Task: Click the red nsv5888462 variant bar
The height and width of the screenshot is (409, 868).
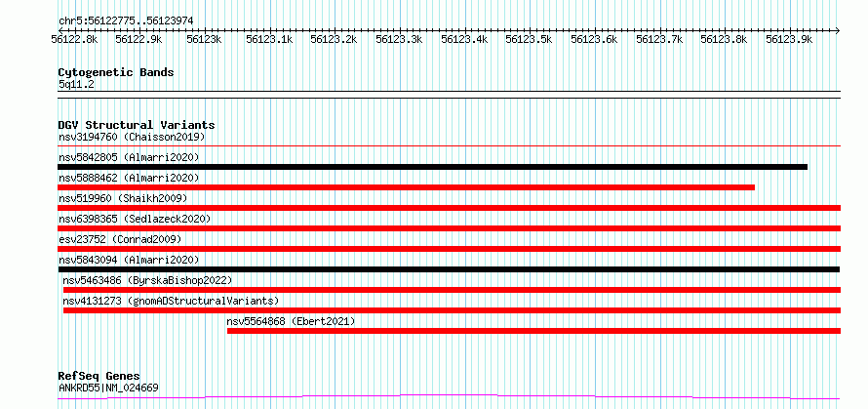Action: click(x=407, y=187)
